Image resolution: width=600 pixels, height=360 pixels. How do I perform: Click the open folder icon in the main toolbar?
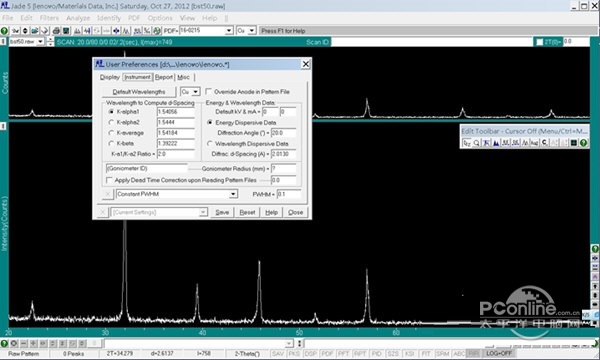coord(35,31)
